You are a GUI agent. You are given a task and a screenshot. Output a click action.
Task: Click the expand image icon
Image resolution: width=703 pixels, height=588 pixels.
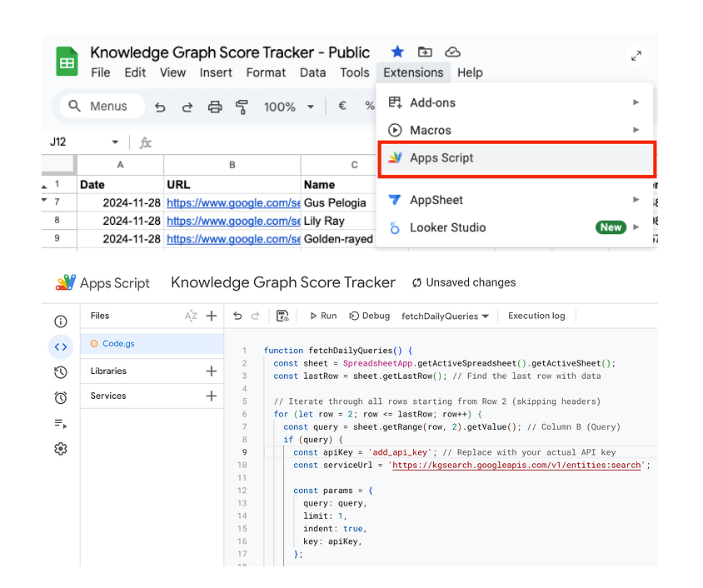point(636,56)
